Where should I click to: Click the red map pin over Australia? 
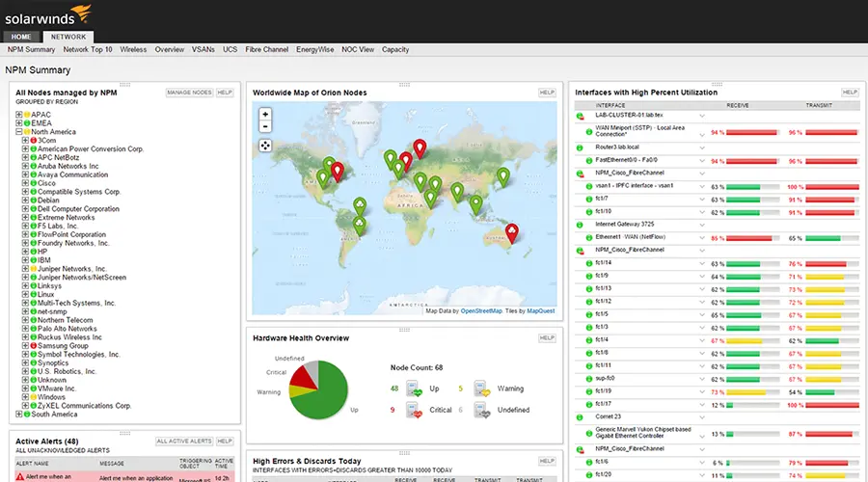pyautogui.click(x=512, y=232)
